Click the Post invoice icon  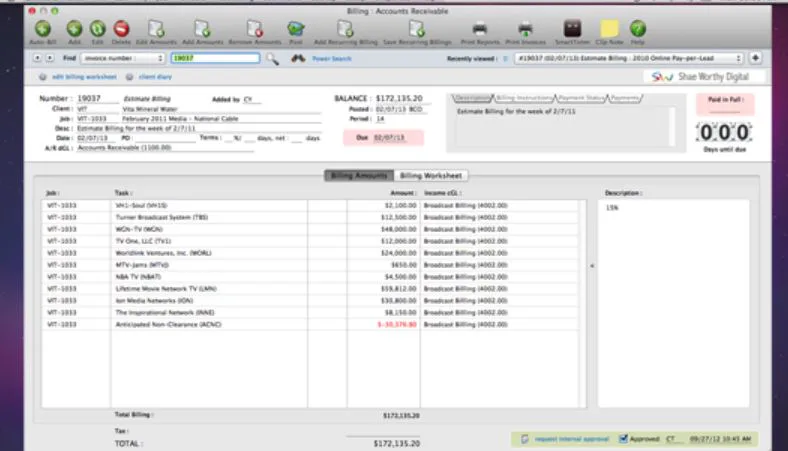pos(296,29)
